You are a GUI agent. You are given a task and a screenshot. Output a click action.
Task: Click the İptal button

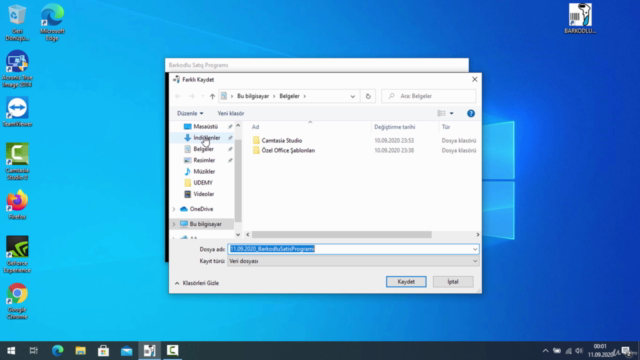coord(453,282)
